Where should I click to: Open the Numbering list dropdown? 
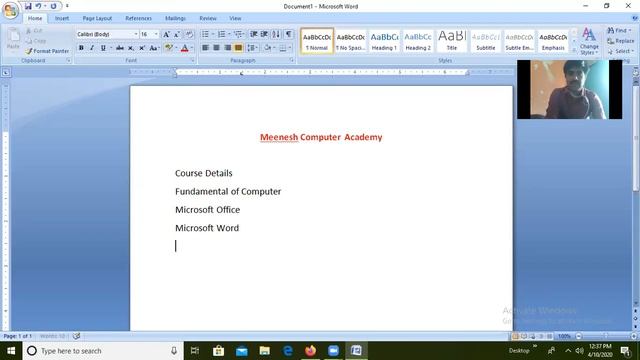coord(229,34)
